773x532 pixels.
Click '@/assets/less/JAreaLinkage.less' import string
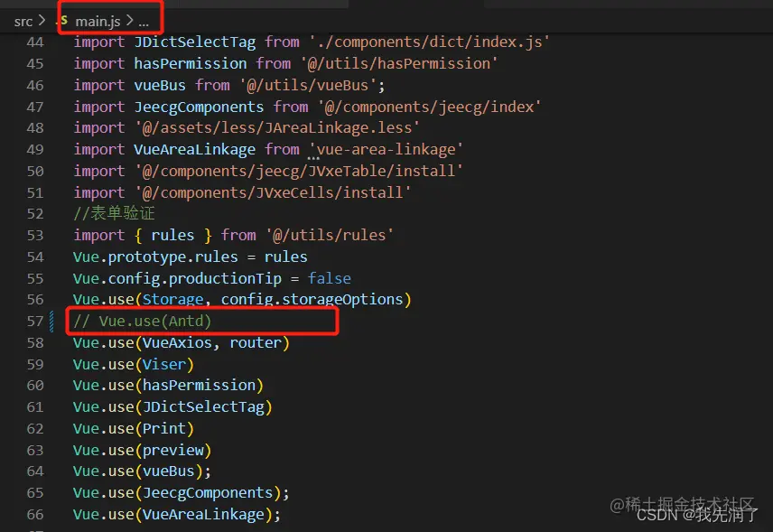pyautogui.click(x=277, y=128)
